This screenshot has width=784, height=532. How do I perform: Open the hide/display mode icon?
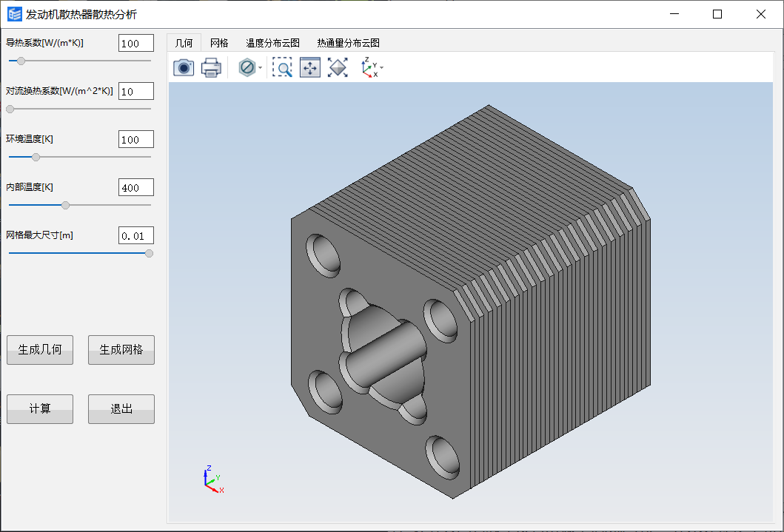pyautogui.click(x=247, y=67)
